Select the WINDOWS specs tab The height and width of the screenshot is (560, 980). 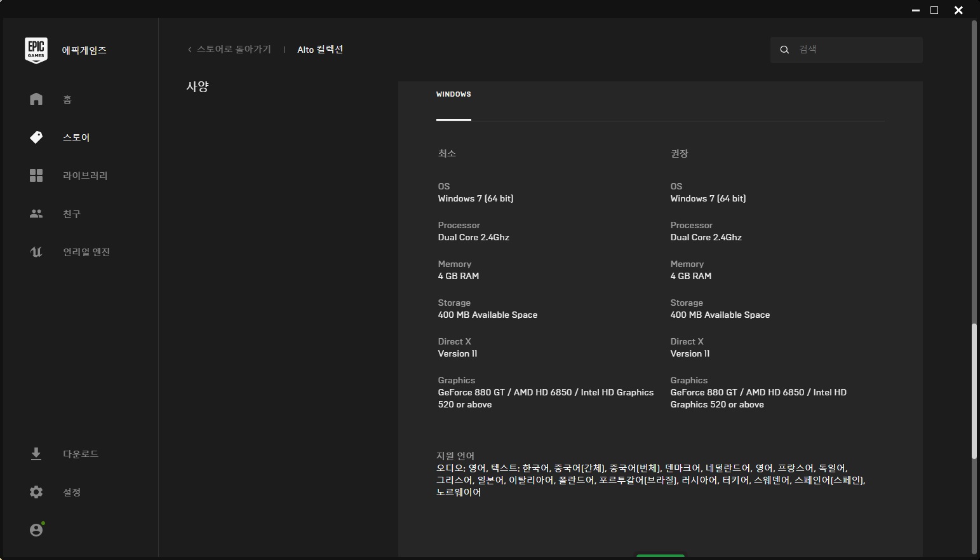[x=453, y=95]
